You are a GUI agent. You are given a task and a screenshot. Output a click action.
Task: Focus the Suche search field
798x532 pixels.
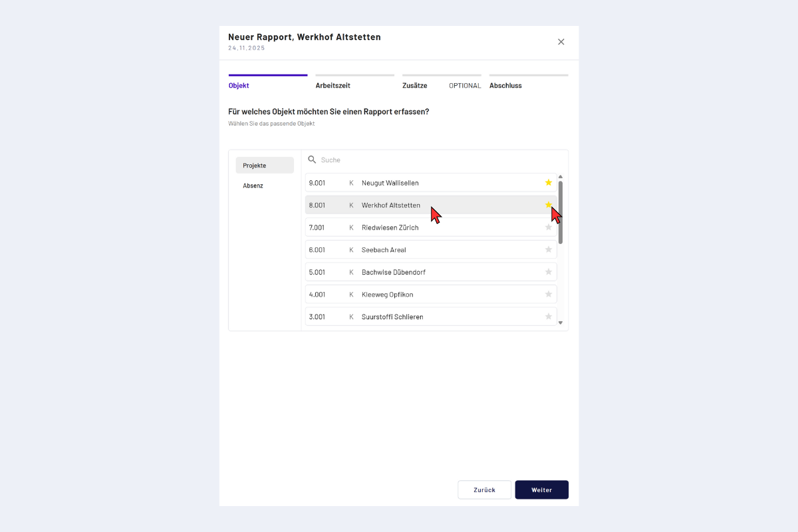pyautogui.click(x=432, y=160)
